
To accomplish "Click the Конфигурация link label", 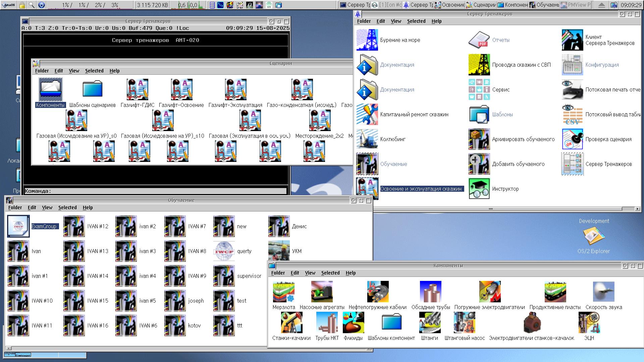I will click(x=602, y=65).
